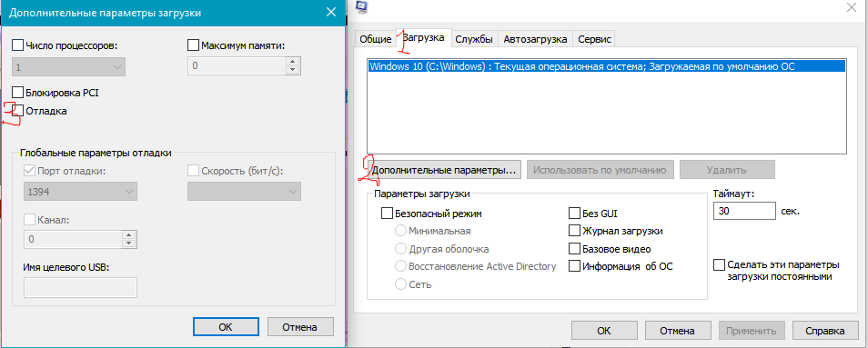This screenshot has width=868, height=348.
Task: Click the msconfig window title bar icon
Action: pyautogui.click(x=363, y=6)
